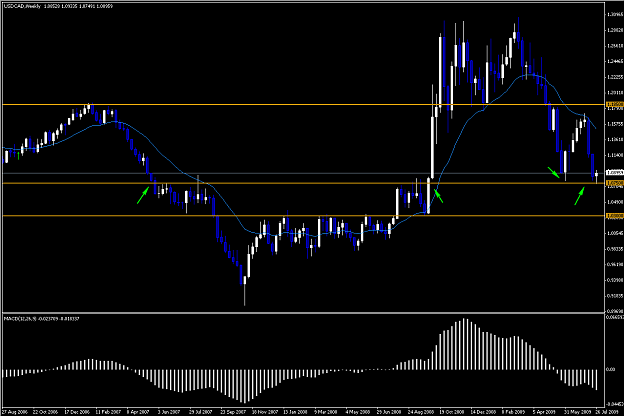This screenshot has width=625, height=417.
Task: Select the 29 Jul 2007 date label
Action: tap(200, 411)
